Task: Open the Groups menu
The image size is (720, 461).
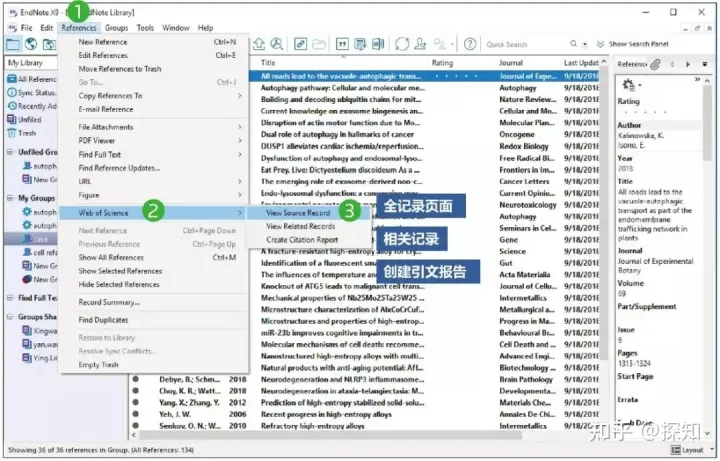Action: pos(116,28)
